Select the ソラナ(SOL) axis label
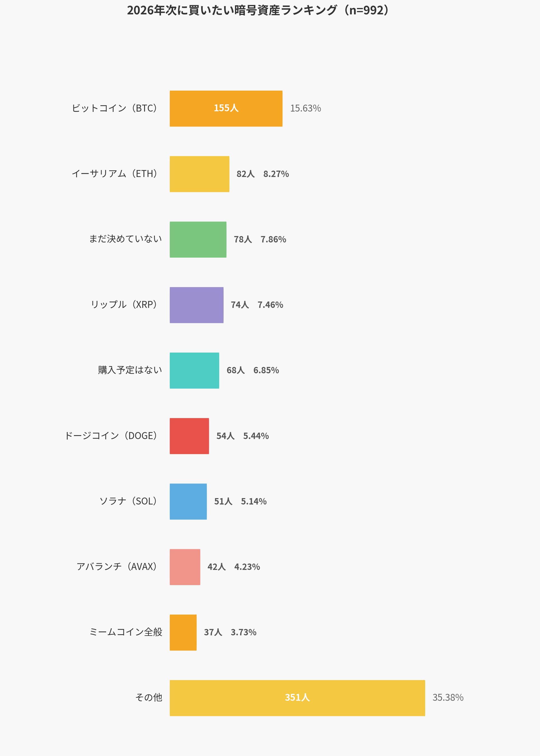Screen dimensions: 540x756 tap(128, 501)
